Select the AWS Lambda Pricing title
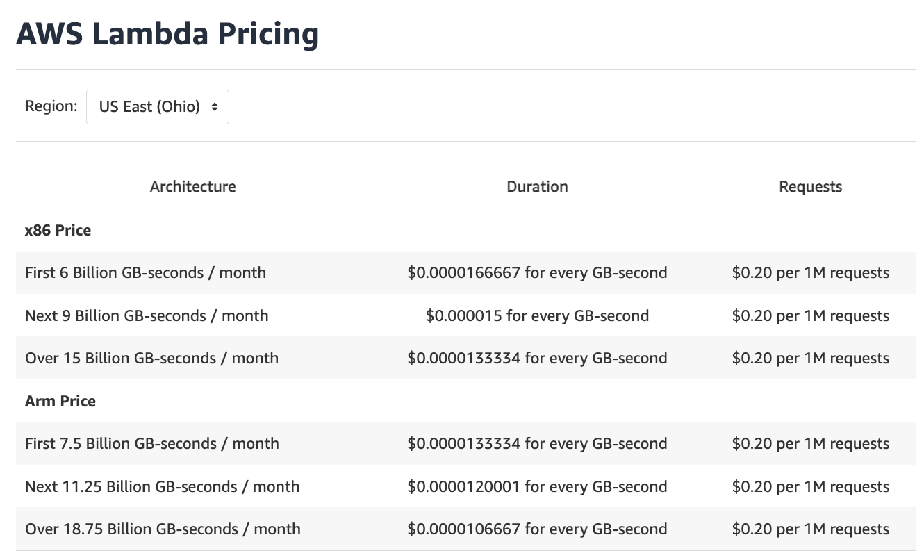 pos(167,34)
